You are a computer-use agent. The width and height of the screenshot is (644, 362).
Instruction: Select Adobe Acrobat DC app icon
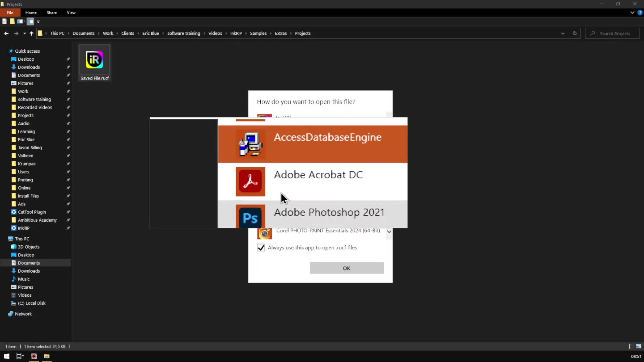tap(250, 181)
